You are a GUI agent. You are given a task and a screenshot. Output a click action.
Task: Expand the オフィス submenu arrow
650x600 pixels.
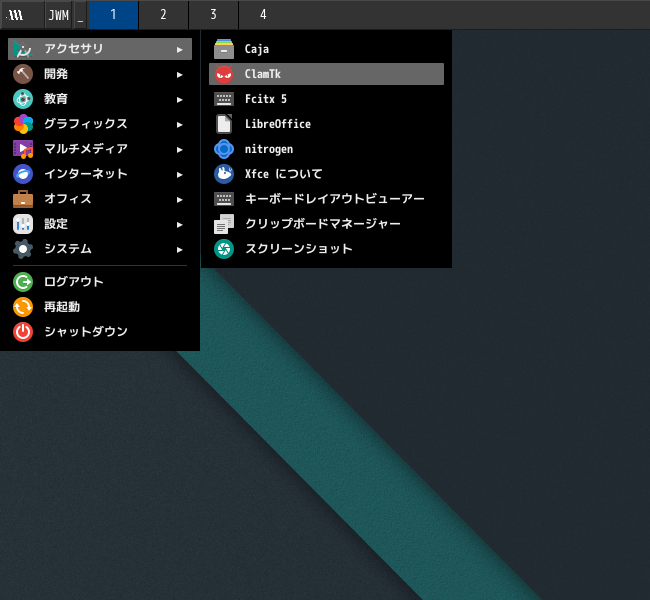[x=179, y=199]
